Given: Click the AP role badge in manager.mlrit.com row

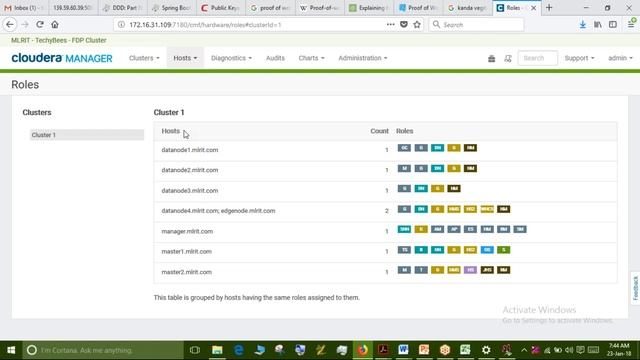Looking at the screenshot, I should tap(454, 229).
